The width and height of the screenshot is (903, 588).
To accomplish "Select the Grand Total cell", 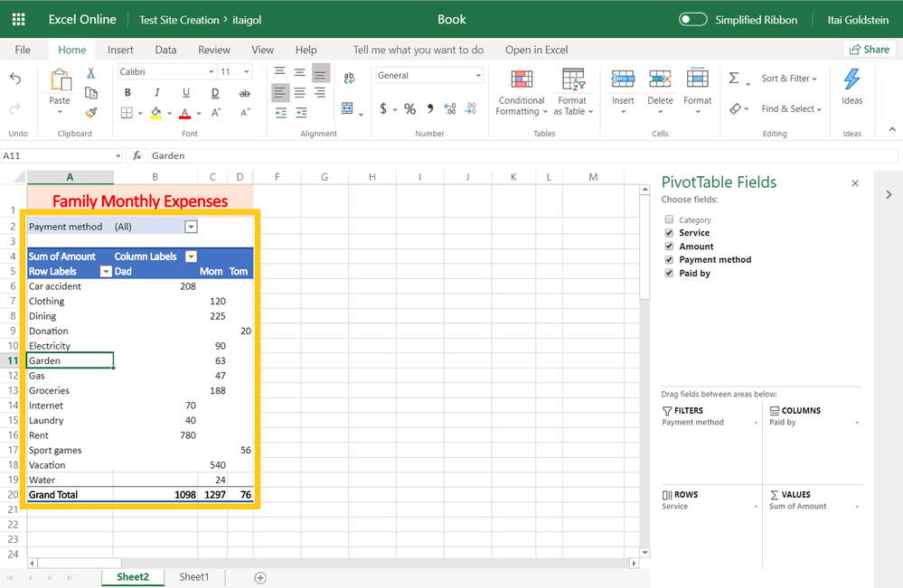I will [71, 495].
